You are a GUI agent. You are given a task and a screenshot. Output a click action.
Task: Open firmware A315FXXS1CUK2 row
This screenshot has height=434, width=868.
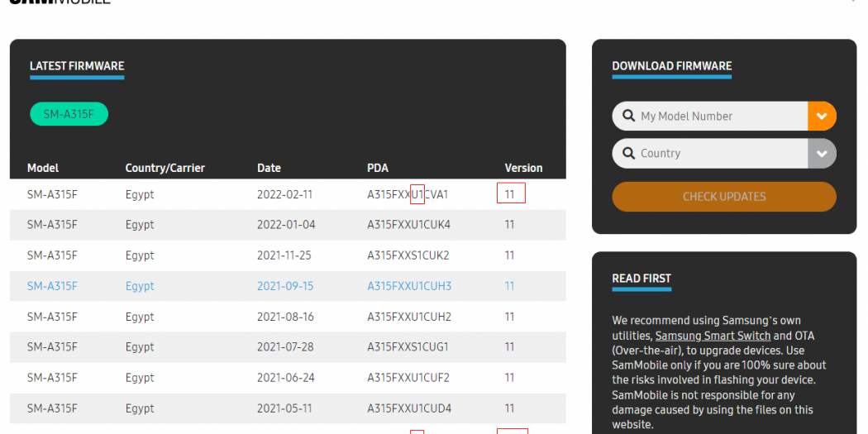click(288, 255)
